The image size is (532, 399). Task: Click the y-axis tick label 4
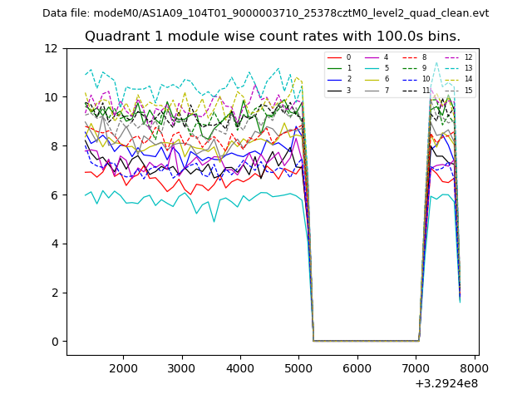tap(54, 244)
